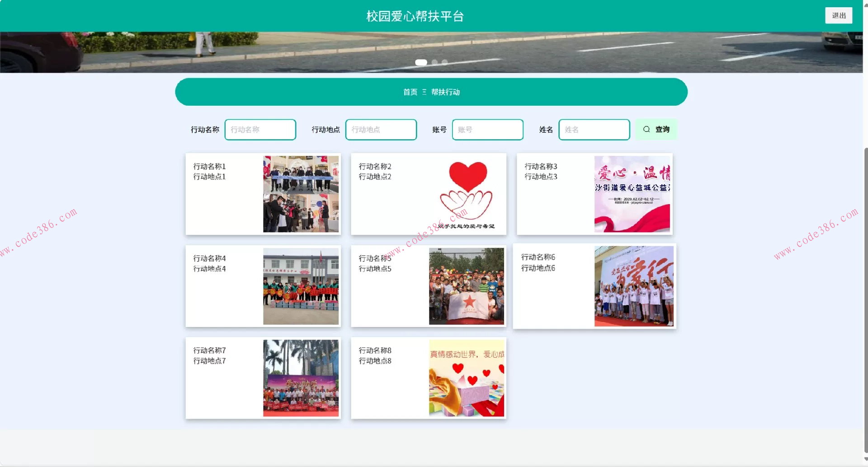Go to 首页 in the breadcrumb
The height and width of the screenshot is (467, 868).
coord(410,92)
